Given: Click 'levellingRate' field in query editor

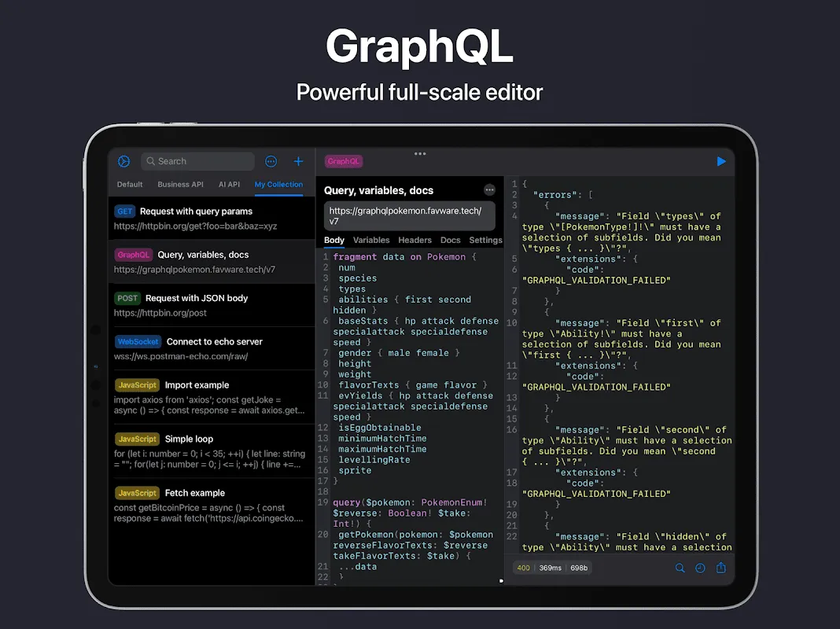Looking at the screenshot, I should (374, 460).
